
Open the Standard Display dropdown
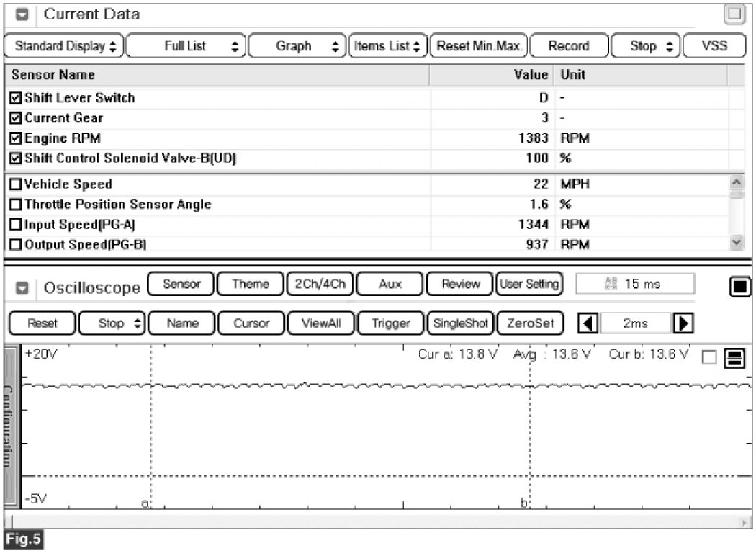63,46
